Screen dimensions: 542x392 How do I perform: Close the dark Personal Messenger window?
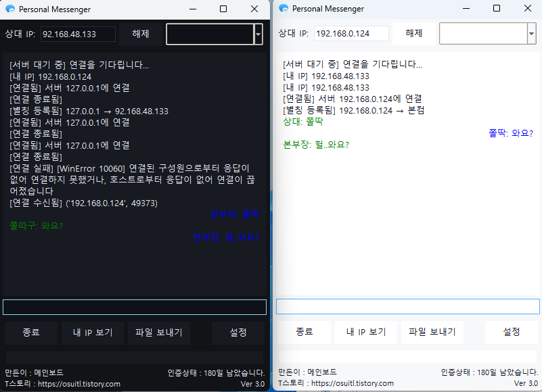pyautogui.click(x=254, y=9)
